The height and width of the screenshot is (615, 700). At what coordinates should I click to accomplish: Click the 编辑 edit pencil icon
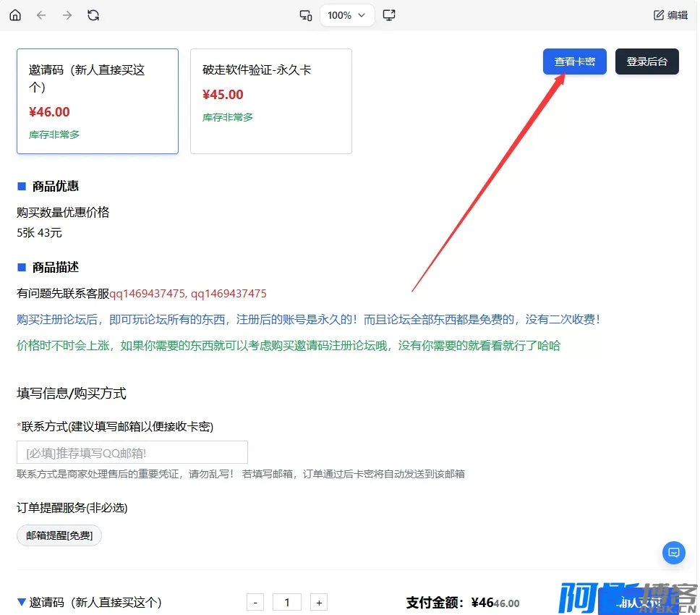(x=659, y=15)
